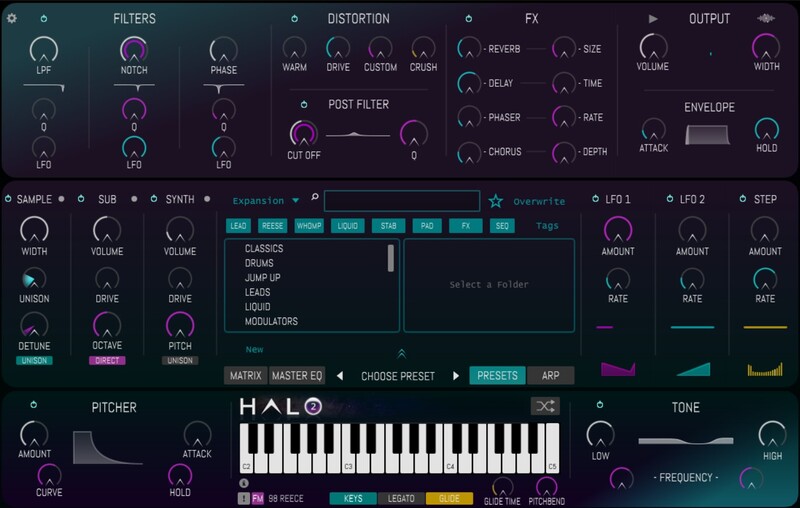Go to the next preset arrow

[456, 376]
